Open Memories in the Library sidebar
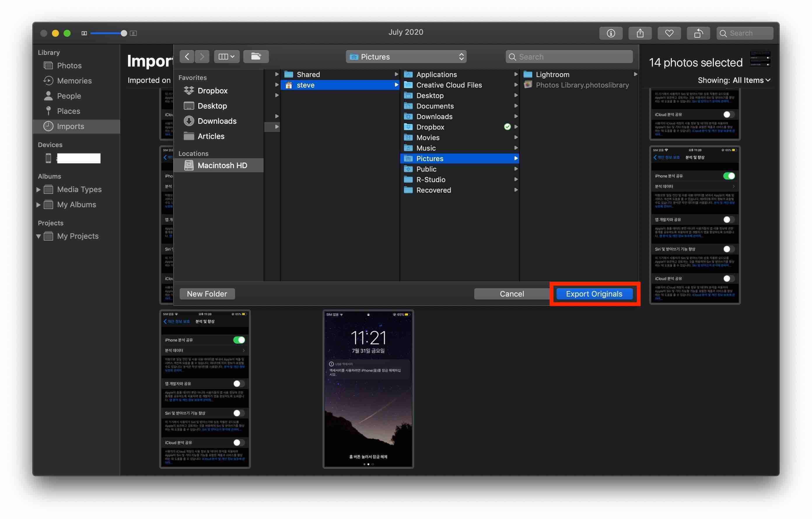This screenshot has height=519, width=812. pos(74,81)
